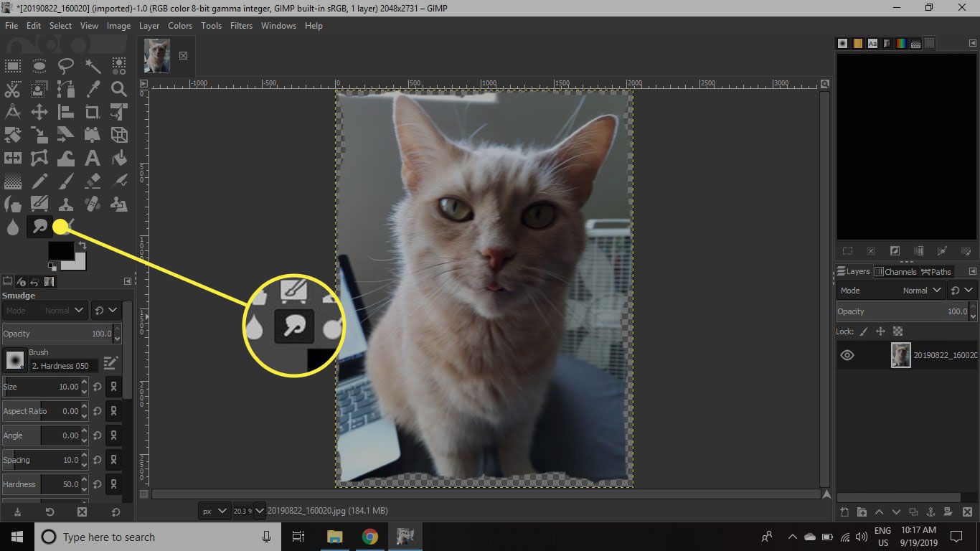980x551 pixels.
Task: Open tool options mode group dropdown
Action: (x=105, y=311)
